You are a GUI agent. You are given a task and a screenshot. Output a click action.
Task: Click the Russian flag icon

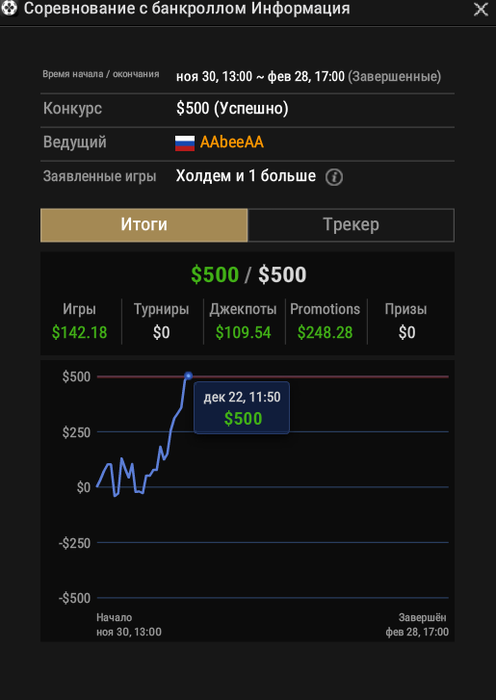pyautogui.click(x=185, y=143)
